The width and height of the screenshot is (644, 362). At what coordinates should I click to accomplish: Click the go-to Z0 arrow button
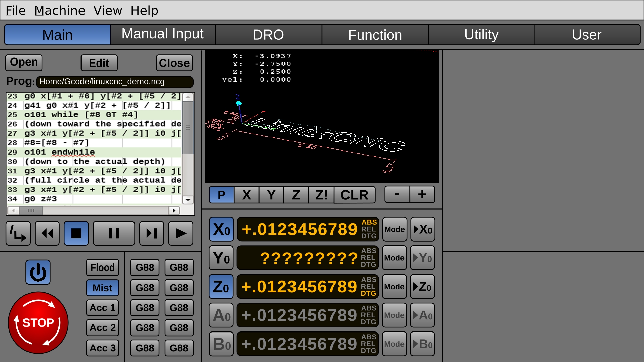[x=423, y=287]
